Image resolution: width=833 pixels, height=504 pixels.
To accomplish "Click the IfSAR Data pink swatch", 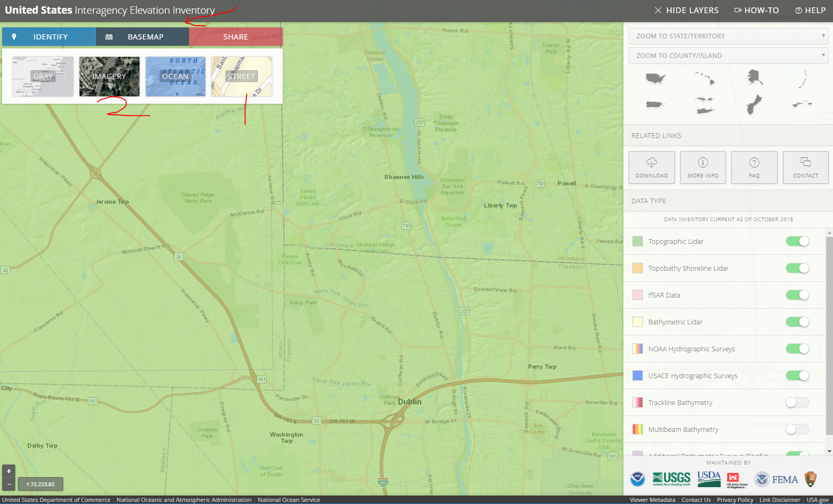I will (638, 295).
